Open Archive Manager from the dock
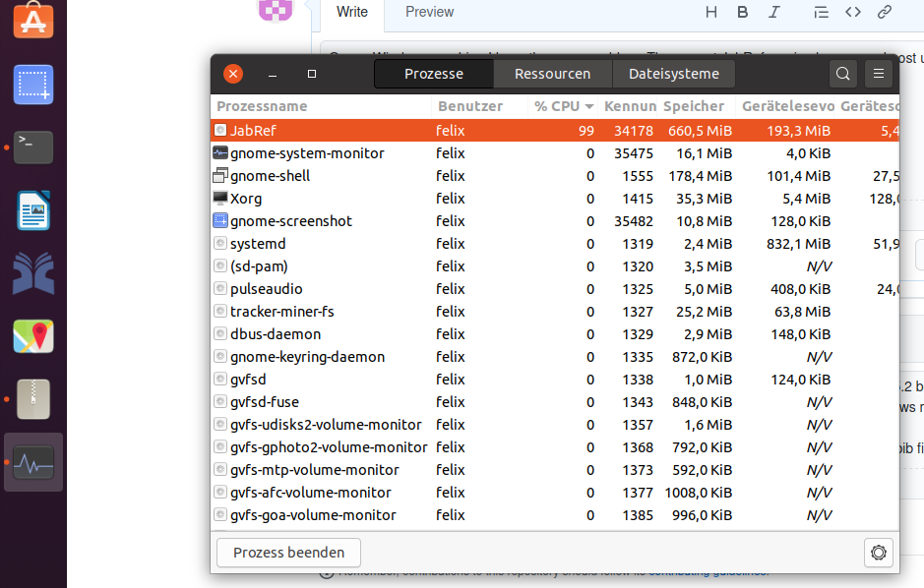The width and height of the screenshot is (924, 588). click(x=33, y=399)
